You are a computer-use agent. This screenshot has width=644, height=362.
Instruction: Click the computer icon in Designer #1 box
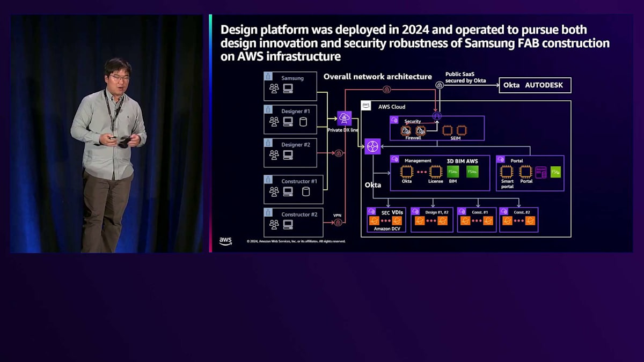[288, 122]
